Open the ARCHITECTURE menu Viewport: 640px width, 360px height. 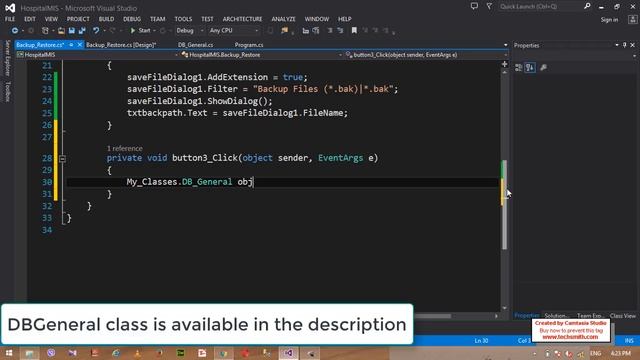pos(242,19)
